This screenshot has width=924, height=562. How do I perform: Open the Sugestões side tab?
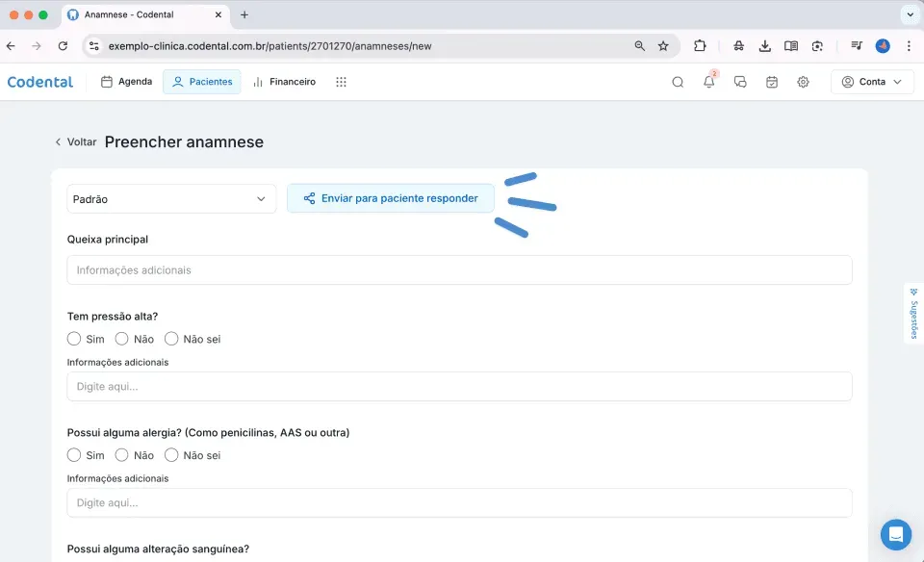pos(913,313)
